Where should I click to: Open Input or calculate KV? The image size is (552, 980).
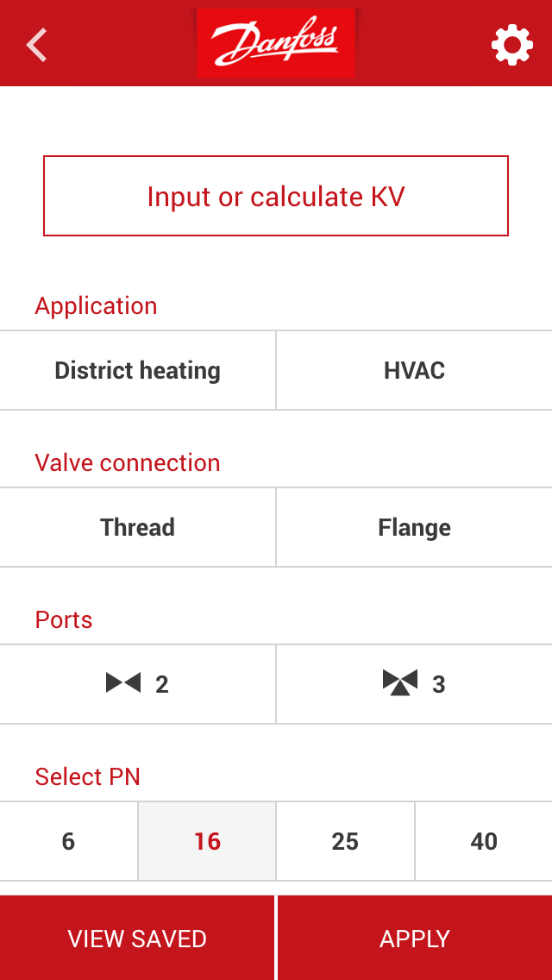tap(276, 196)
